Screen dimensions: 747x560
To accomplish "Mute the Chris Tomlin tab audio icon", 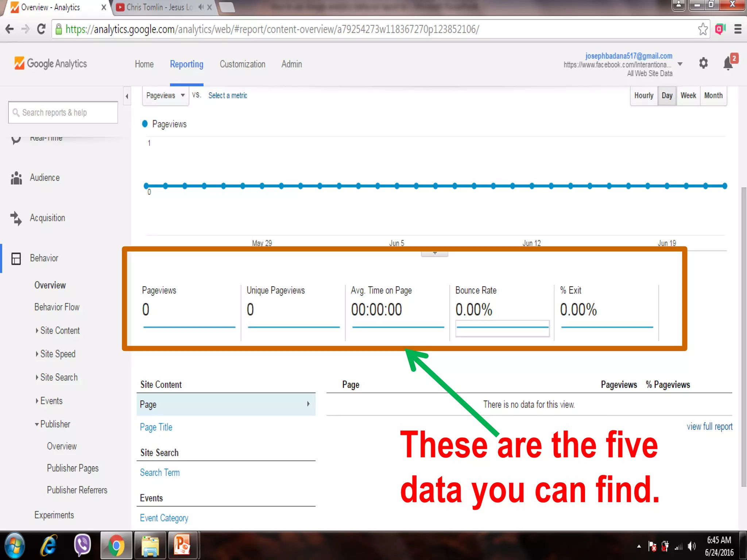I will point(201,7).
